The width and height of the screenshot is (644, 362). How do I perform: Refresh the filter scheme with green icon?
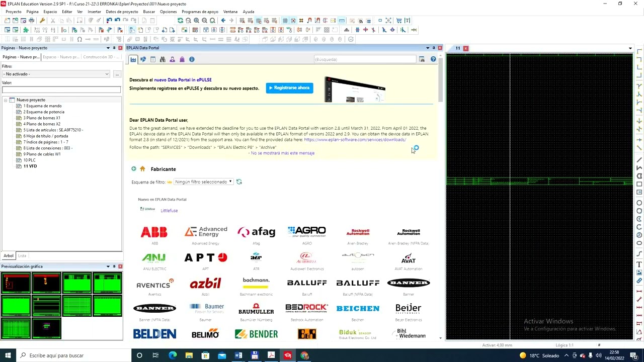tap(239, 182)
